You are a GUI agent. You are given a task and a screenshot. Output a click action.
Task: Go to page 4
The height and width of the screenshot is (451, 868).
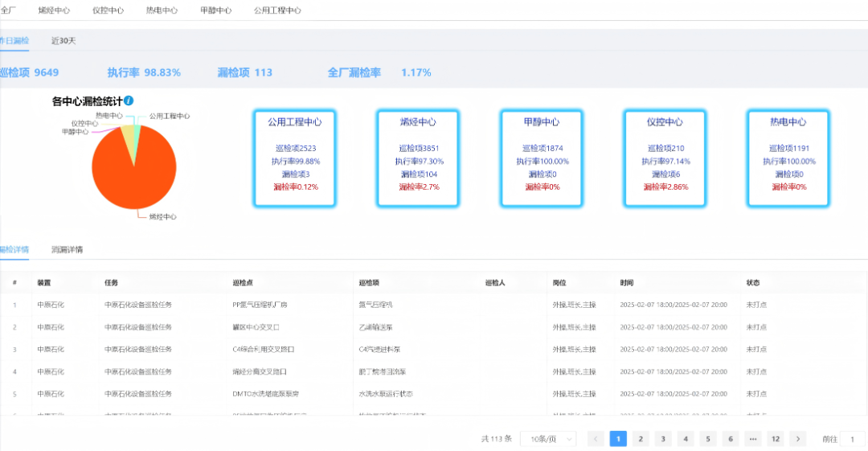click(x=686, y=439)
